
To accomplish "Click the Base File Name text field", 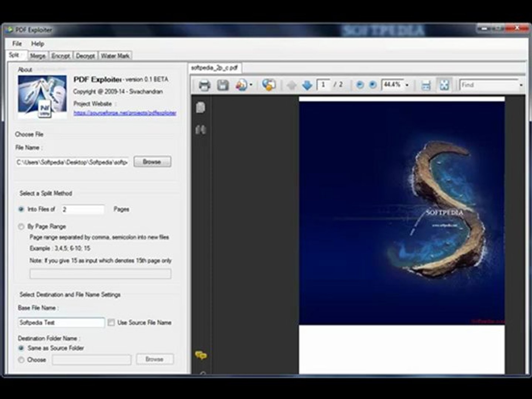I will (x=61, y=323).
